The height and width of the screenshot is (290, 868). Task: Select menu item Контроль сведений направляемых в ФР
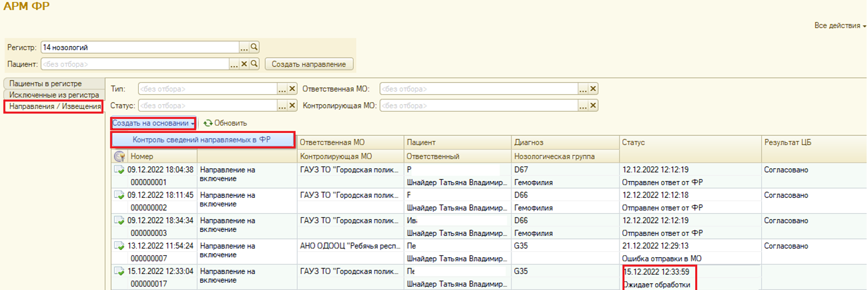(x=202, y=139)
